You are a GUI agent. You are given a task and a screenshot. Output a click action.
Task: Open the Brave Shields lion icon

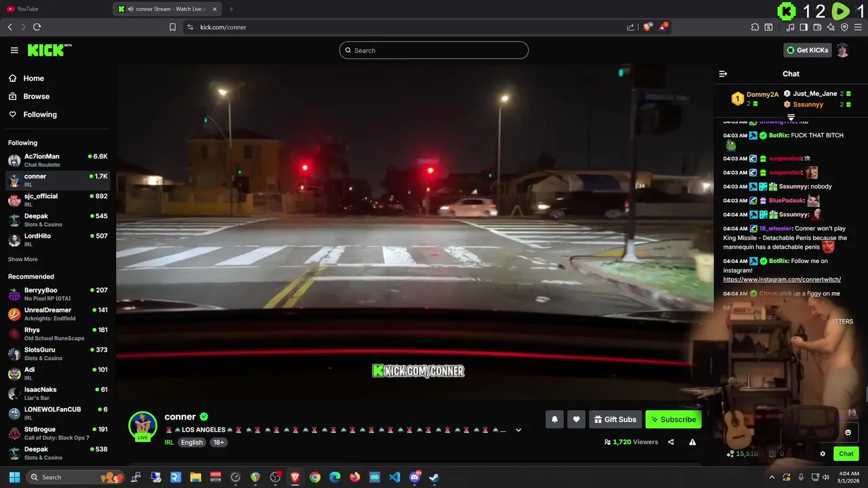tap(648, 27)
